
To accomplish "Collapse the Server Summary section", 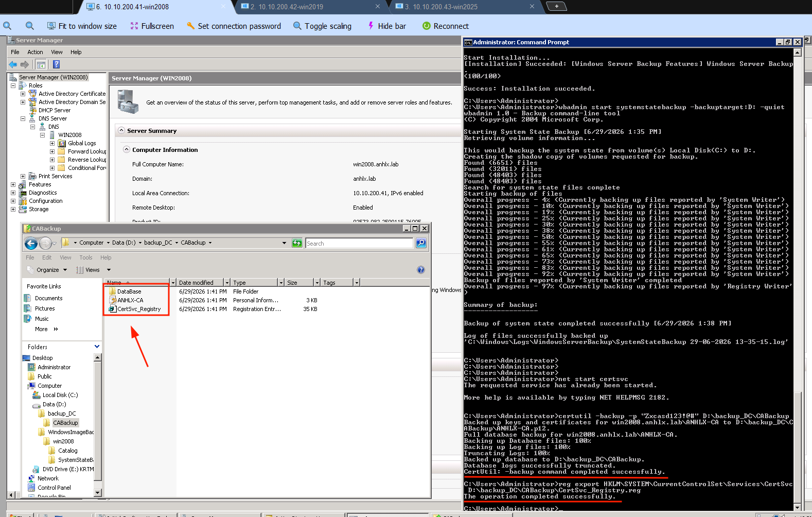I will click(122, 130).
